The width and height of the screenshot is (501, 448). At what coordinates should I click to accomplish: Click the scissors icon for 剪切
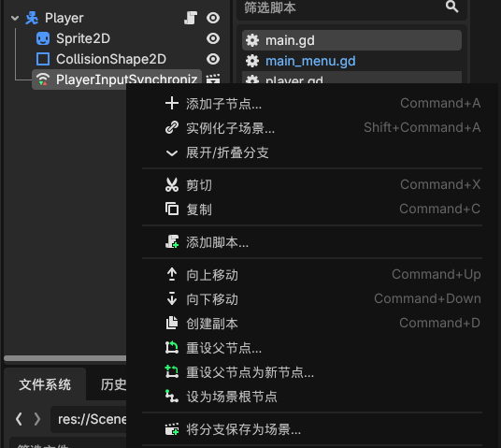pos(172,185)
